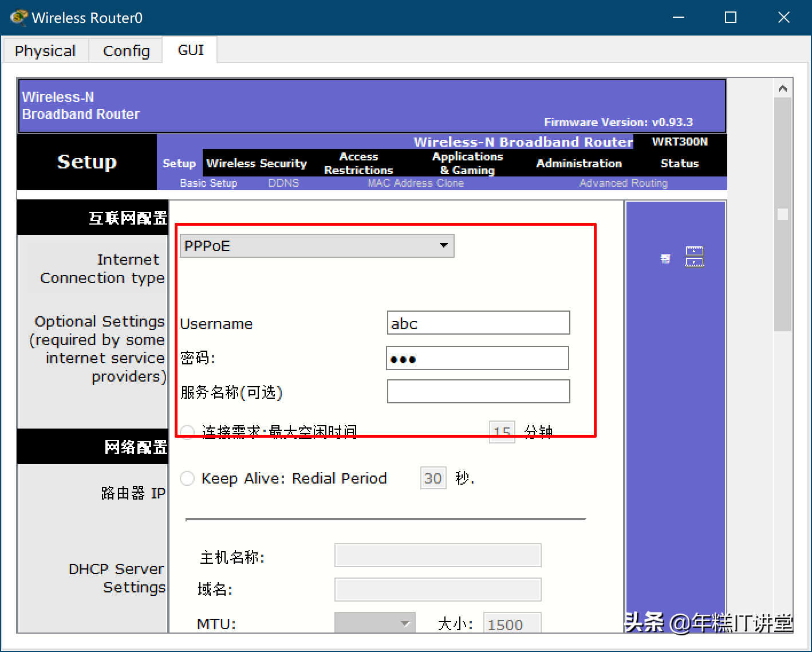This screenshot has width=812, height=652.
Task: Click the WRT300N model label
Action: (680, 142)
